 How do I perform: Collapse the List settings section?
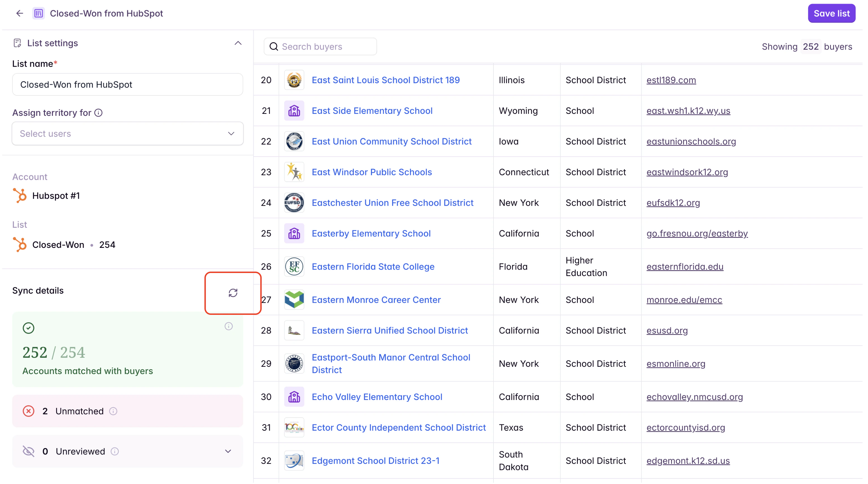pos(239,43)
